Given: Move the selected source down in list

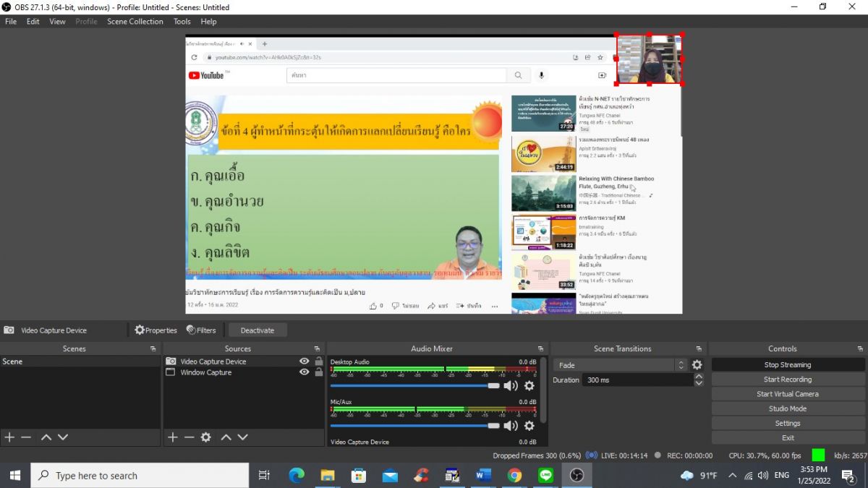Looking at the screenshot, I should [242, 437].
